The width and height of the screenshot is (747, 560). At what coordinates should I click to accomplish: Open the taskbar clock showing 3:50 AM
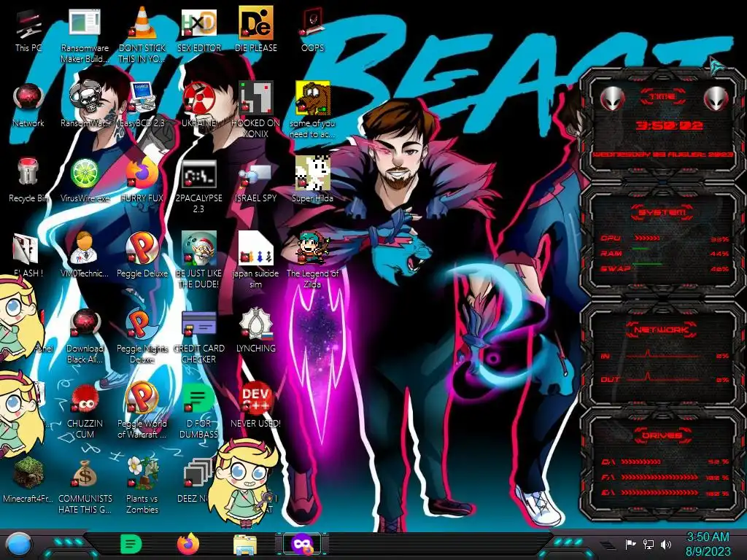(708, 544)
